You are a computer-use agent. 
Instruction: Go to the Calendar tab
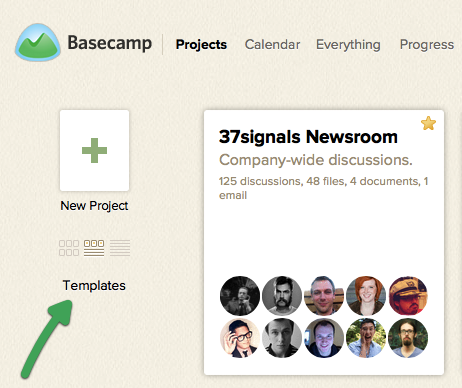(x=272, y=45)
